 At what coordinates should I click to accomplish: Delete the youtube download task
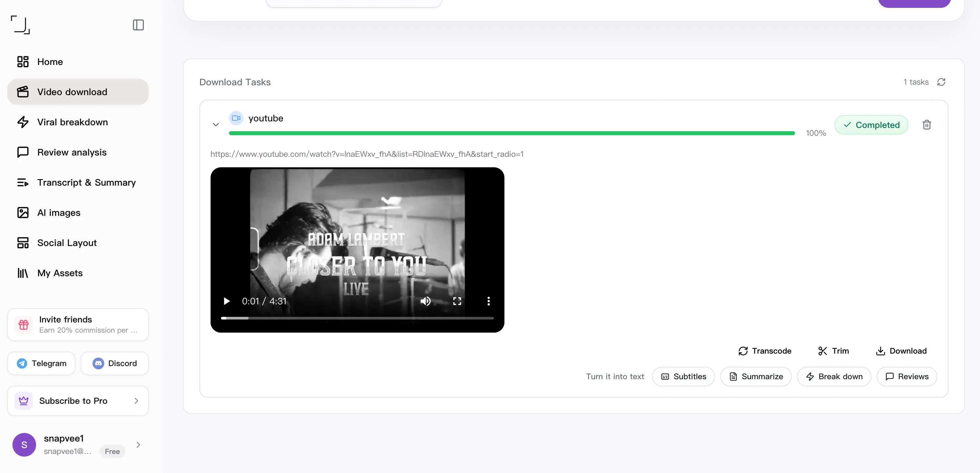tap(927, 125)
